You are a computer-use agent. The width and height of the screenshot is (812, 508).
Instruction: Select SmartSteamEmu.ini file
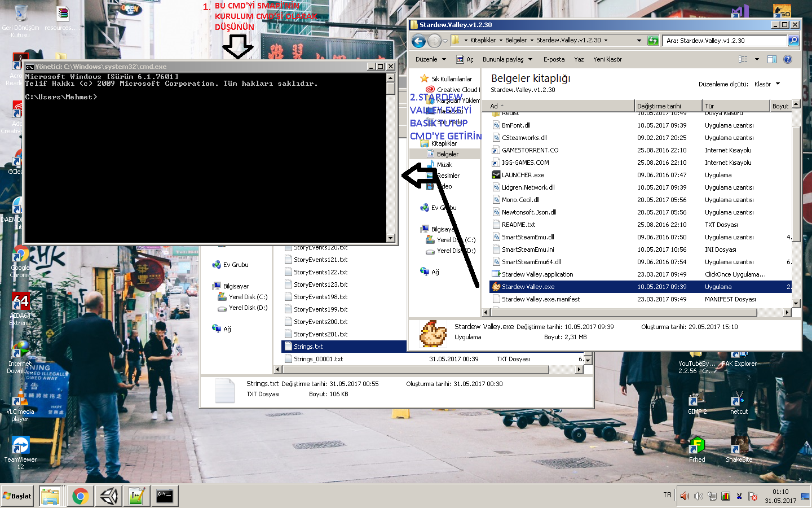528,249
